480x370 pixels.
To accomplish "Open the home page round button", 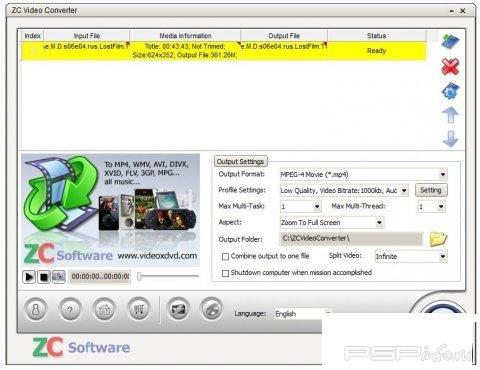I will coord(104,310).
